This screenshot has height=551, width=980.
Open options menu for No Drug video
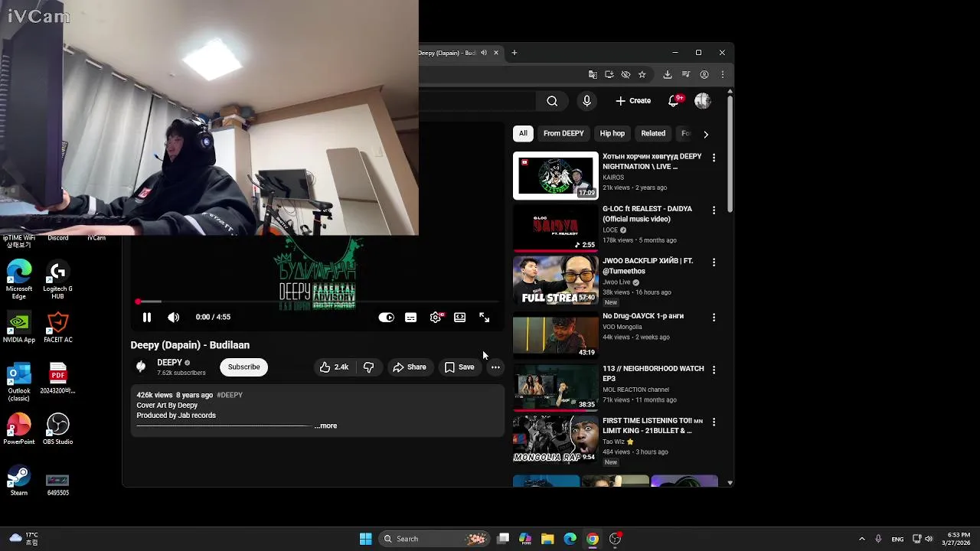coord(714,317)
